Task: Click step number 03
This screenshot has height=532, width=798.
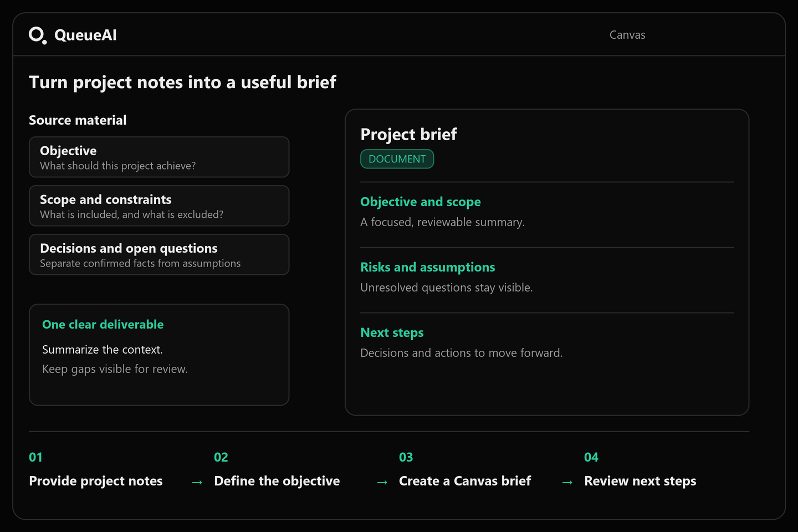Action: [x=406, y=457]
